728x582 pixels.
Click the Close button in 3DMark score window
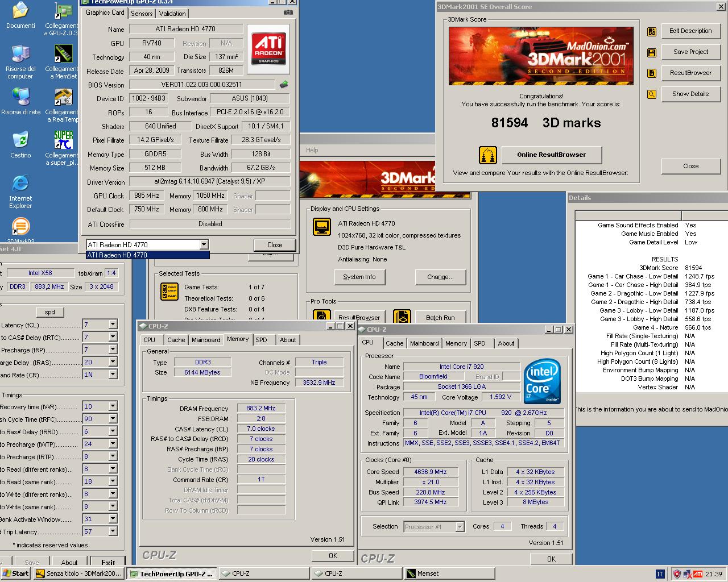click(x=690, y=166)
